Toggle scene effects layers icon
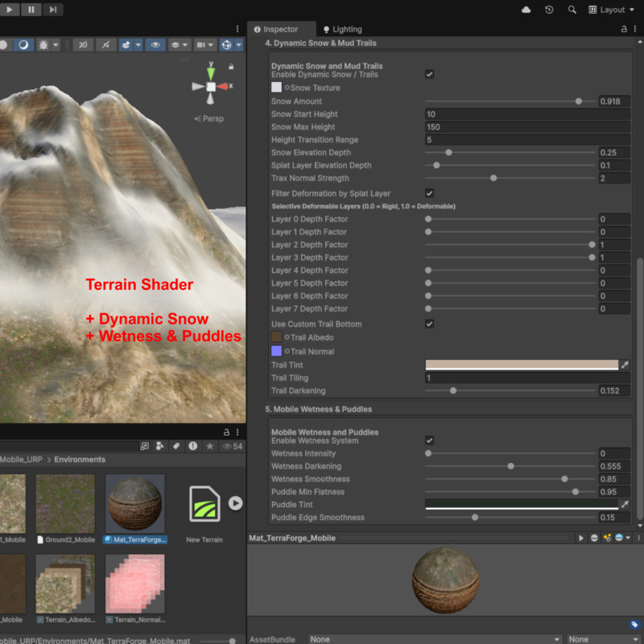Viewport: 644px width, 644px height. [x=126, y=45]
